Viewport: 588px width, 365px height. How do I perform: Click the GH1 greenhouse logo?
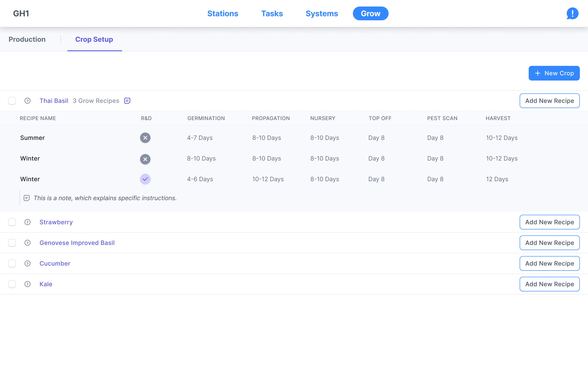coord(21,14)
